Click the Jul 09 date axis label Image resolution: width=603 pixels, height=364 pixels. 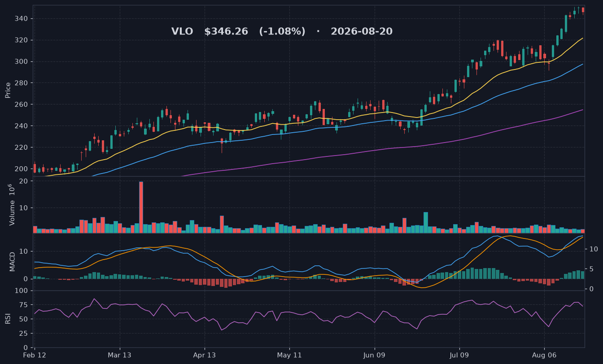pyautogui.click(x=459, y=355)
